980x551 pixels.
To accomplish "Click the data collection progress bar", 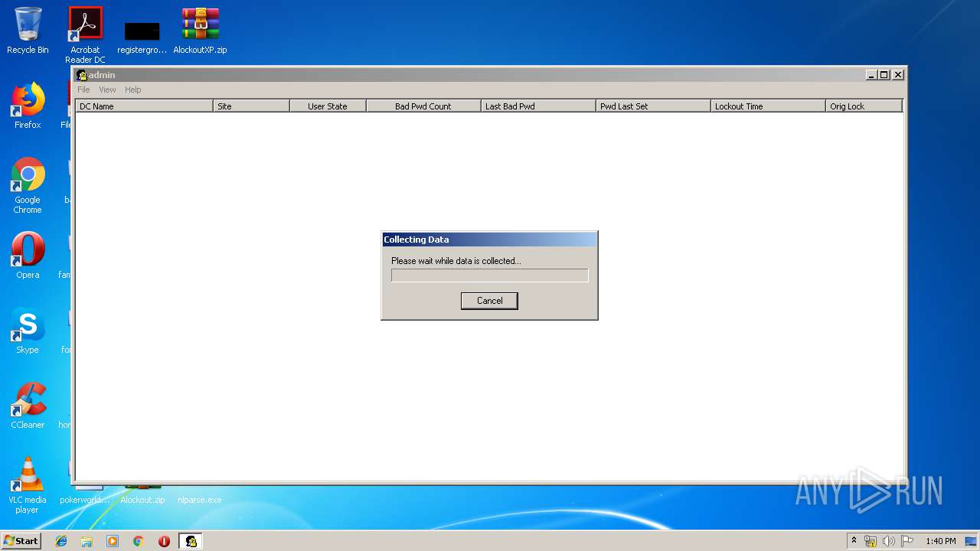I will tap(490, 275).
